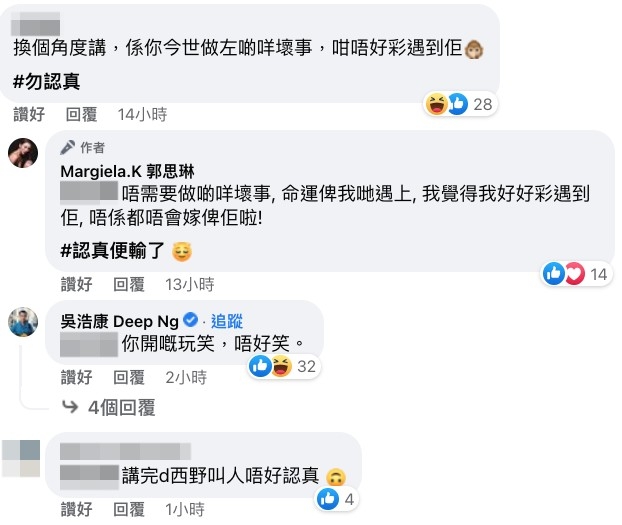The width and height of the screenshot is (622, 525).
Task: Like the bottom comment posted 1小時 ago
Action: [x=76, y=509]
